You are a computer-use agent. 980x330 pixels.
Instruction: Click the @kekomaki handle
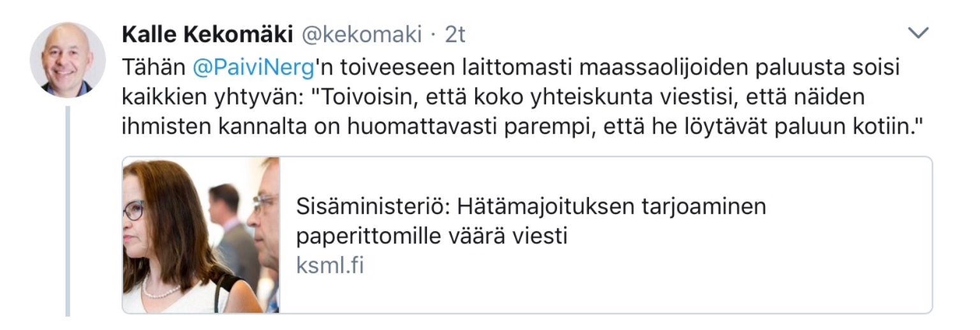360,35
